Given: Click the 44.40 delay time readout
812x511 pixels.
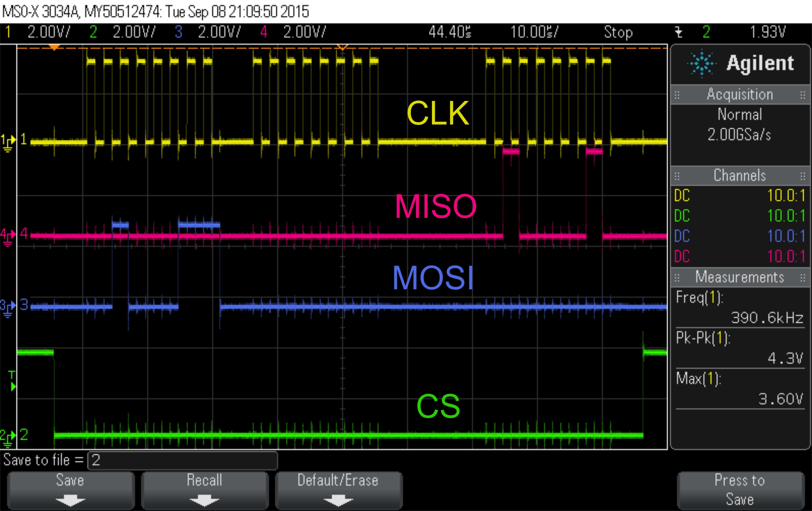Looking at the screenshot, I should pyautogui.click(x=450, y=32).
